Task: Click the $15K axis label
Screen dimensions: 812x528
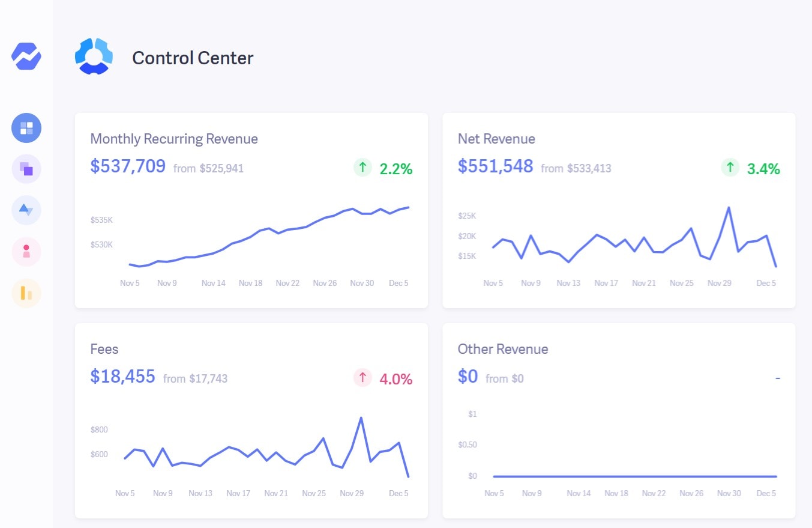Action: (467, 256)
